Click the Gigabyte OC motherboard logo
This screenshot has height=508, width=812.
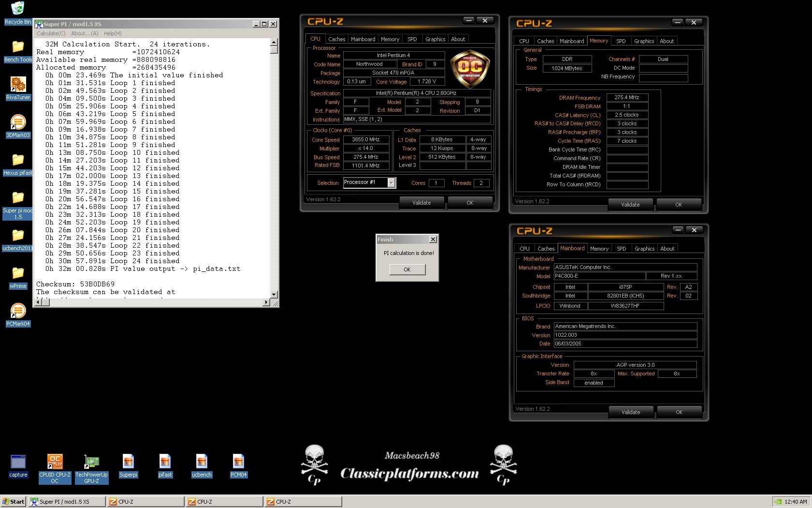pos(470,69)
